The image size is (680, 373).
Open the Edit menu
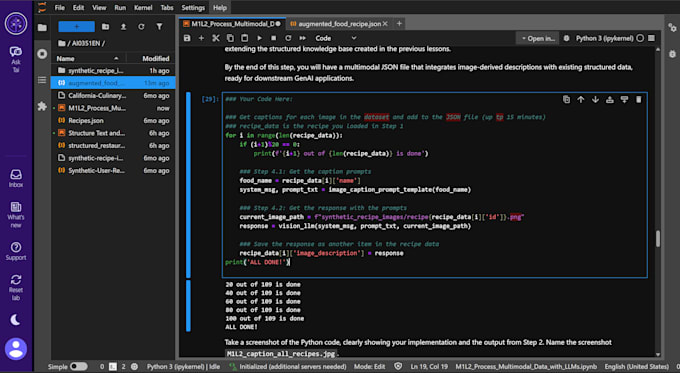[78, 8]
